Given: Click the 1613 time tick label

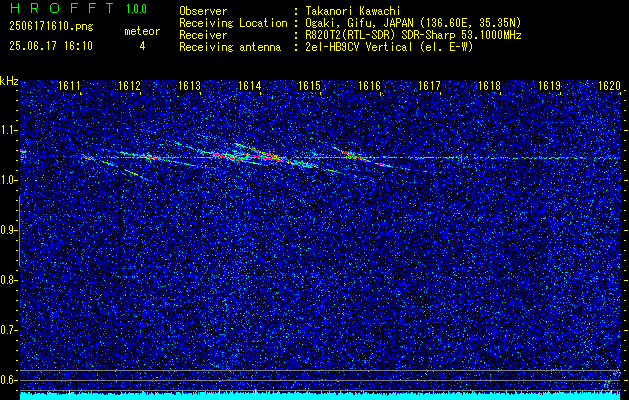Looking at the screenshot, I should [x=189, y=86].
